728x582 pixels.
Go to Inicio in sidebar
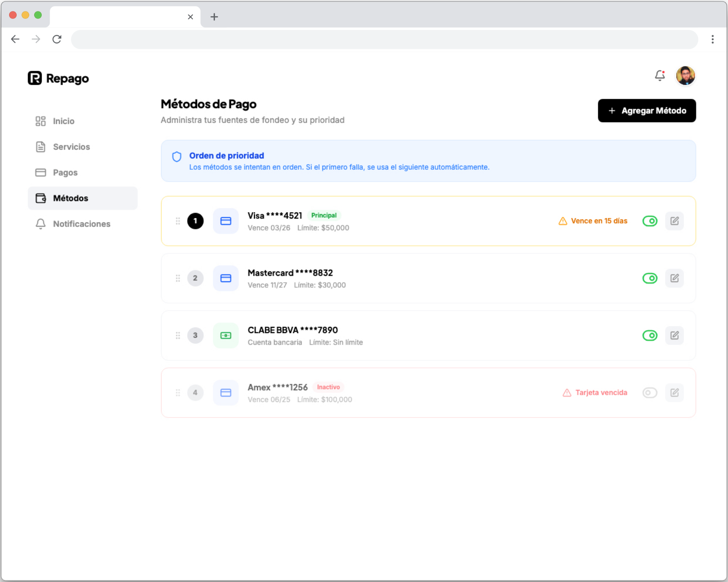coord(83,121)
